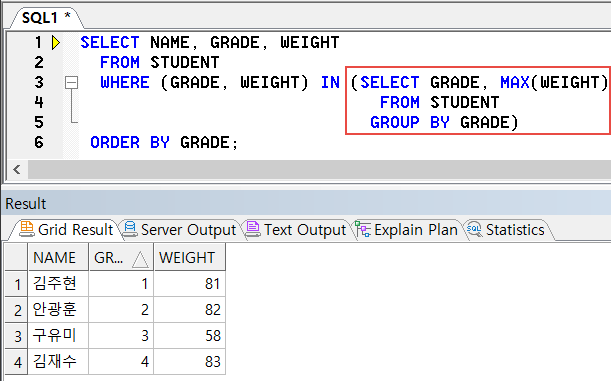Image resolution: width=611 pixels, height=381 pixels.
Task: Select the cell containing 김주현
Action: pyautogui.click(x=58, y=284)
